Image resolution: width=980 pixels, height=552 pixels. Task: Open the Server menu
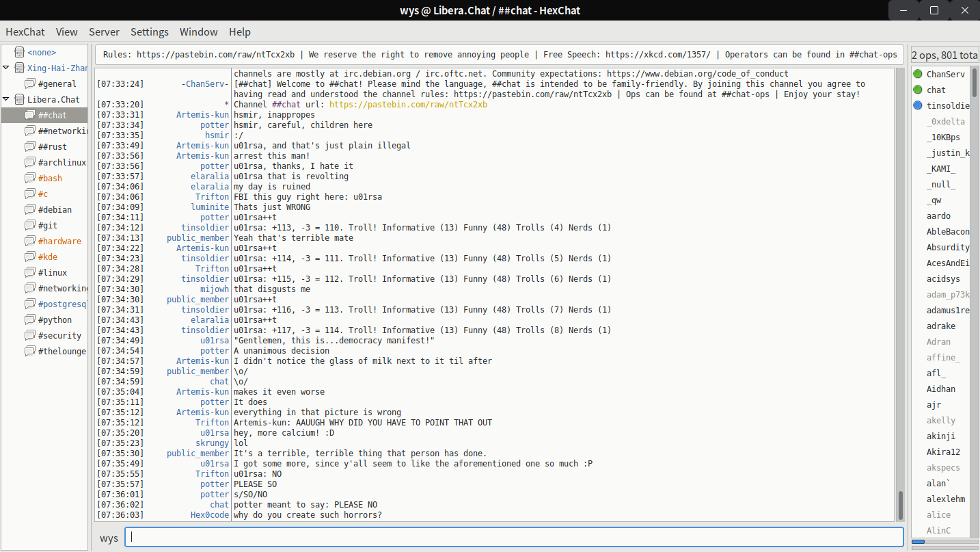pyautogui.click(x=104, y=32)
